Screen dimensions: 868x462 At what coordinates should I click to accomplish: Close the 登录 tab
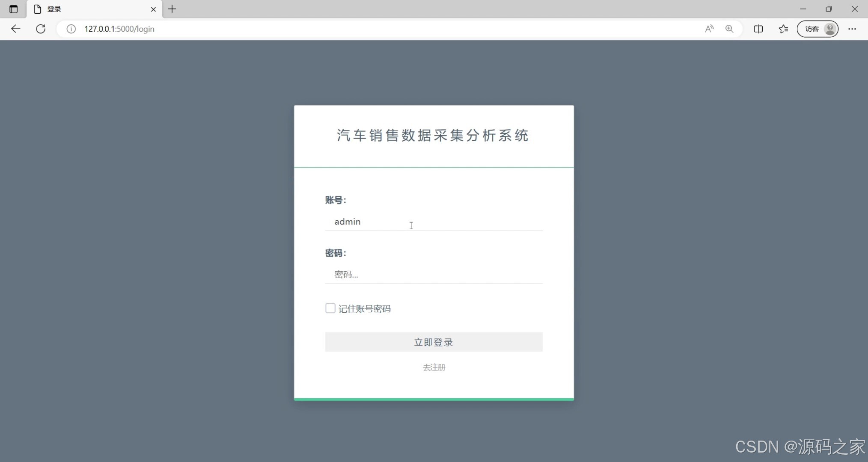coord(153,9)
